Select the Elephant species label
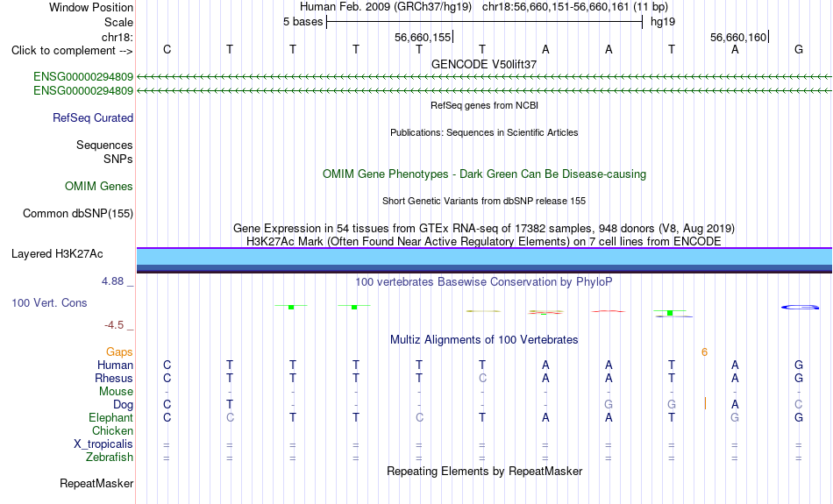The height and width of the screenshot is (504, 833). pyautogui.click(x=110, y=418)
